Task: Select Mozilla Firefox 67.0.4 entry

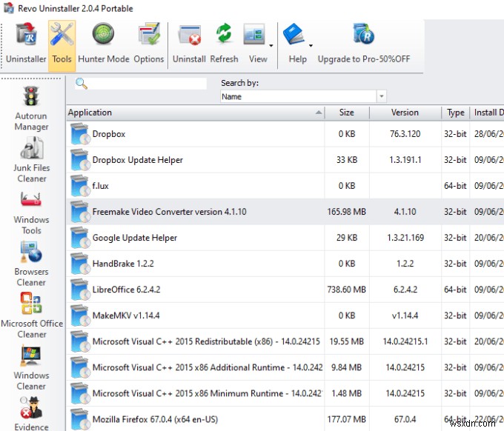Action: tap(157, 419)
